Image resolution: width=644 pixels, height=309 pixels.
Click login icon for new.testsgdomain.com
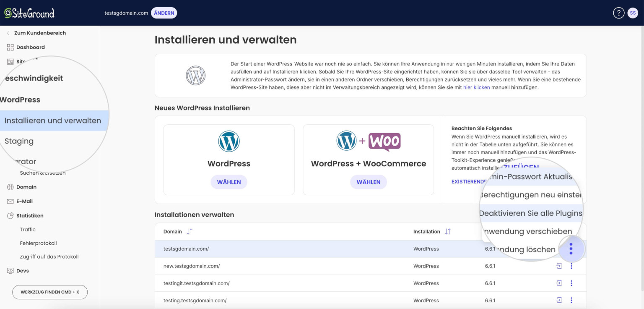tap(559, 266)
